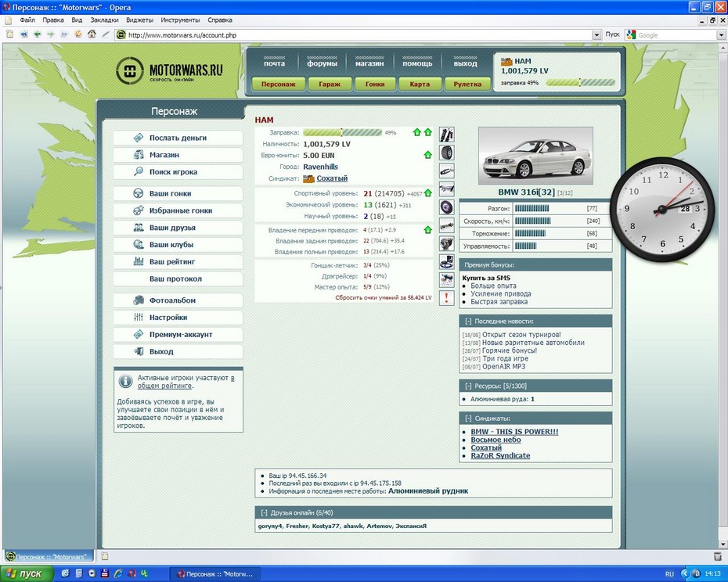Collapse the Синдикаты section

pos(468,419)
